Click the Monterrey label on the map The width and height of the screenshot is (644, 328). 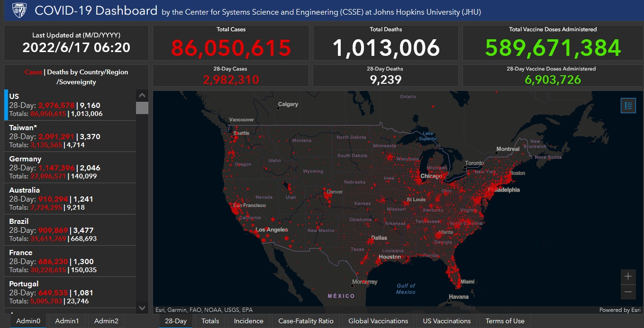(x=365, y=282)
